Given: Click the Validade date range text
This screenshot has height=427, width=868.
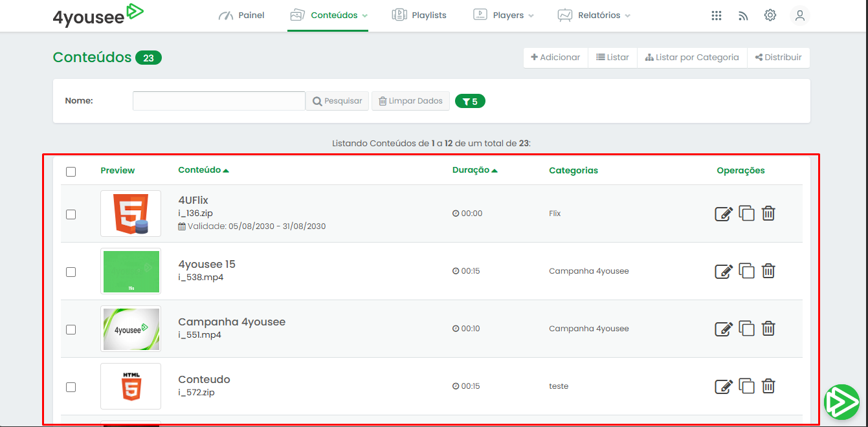Looking at the screenshot, I should click(252, 226).
